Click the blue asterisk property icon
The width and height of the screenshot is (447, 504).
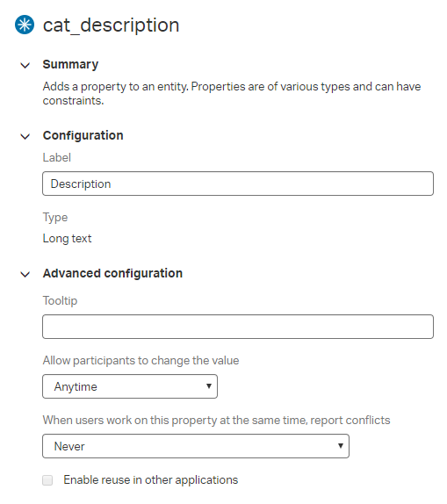pyautogui.click(x=25, y=25)
